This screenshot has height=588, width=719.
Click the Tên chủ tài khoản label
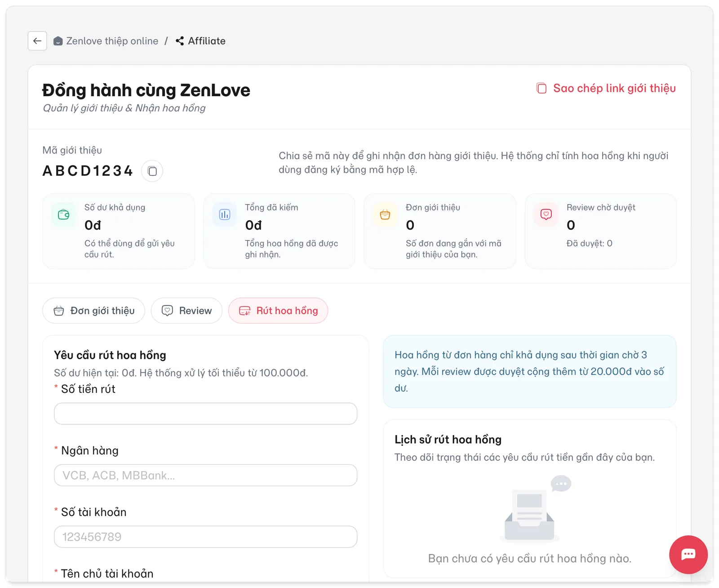(107, 574)
